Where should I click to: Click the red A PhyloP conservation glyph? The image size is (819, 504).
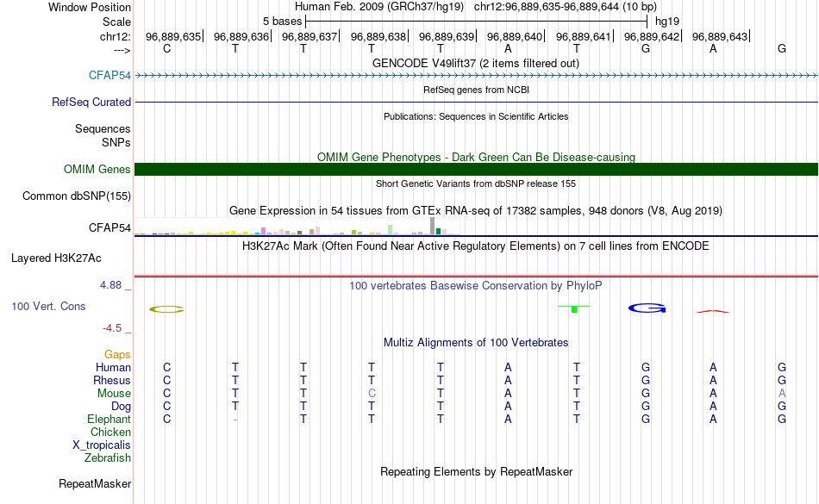coord(712,312)
